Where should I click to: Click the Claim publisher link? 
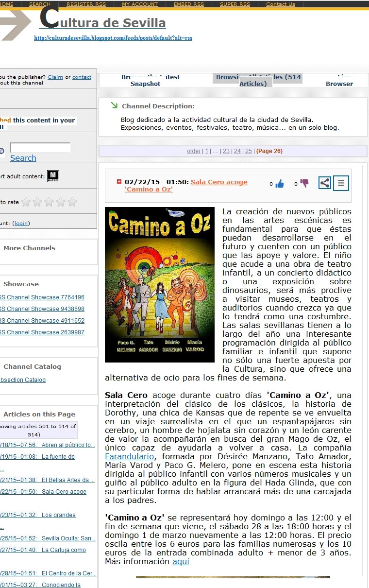pos(55,77)
